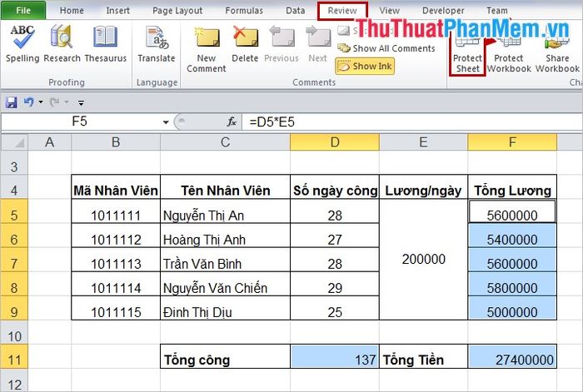Click cell with 1011111
583x392 pixels.
(116, 211)
